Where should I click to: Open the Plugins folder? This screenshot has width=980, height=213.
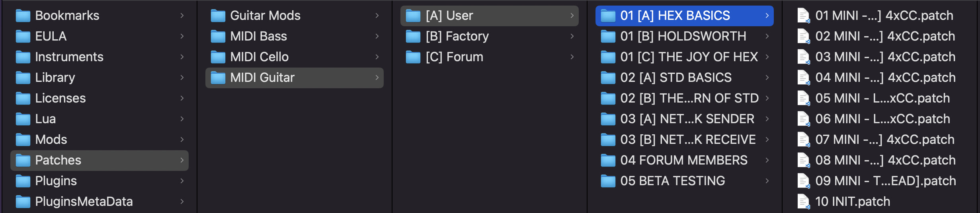(x=100, y=181)
